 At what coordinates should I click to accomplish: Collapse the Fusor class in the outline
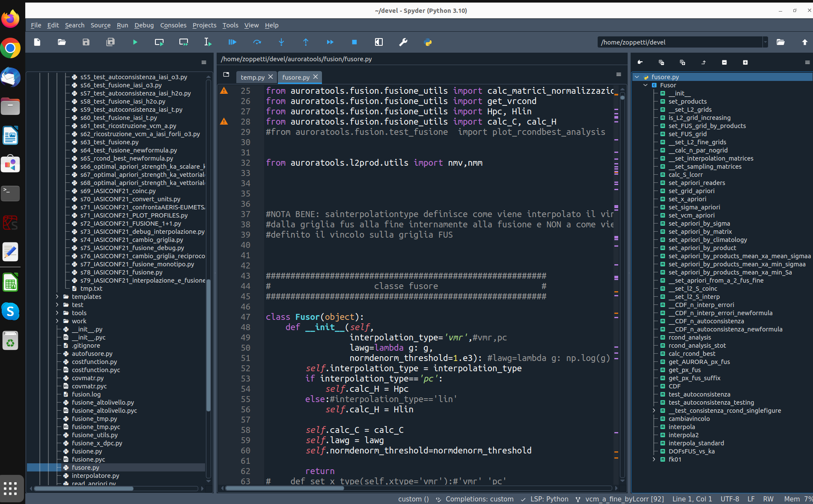[x=645, y=85]
